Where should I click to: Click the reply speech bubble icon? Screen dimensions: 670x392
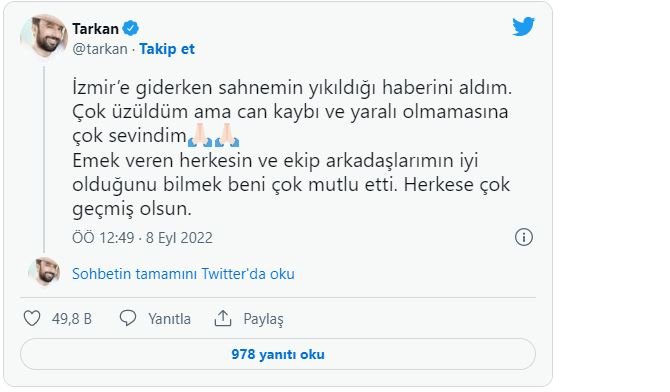click(x=128, y=318)
